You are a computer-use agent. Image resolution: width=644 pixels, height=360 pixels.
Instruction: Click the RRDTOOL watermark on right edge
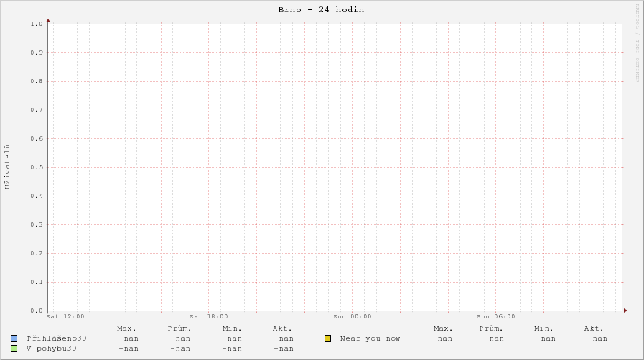pyautogui.click(x=637, y=43)
